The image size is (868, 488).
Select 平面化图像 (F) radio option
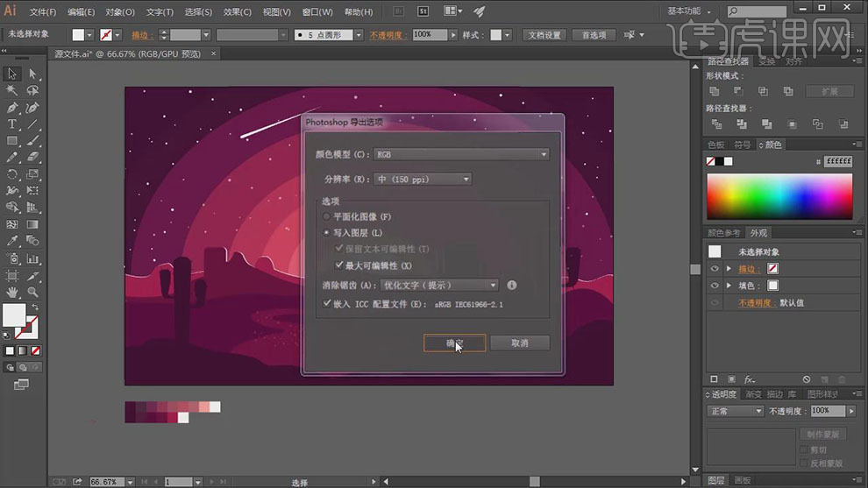[x=326, y=217]
